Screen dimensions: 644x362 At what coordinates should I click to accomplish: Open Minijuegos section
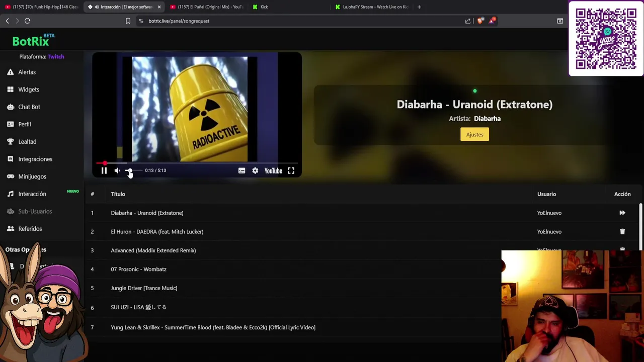click(x=32, y=176)
